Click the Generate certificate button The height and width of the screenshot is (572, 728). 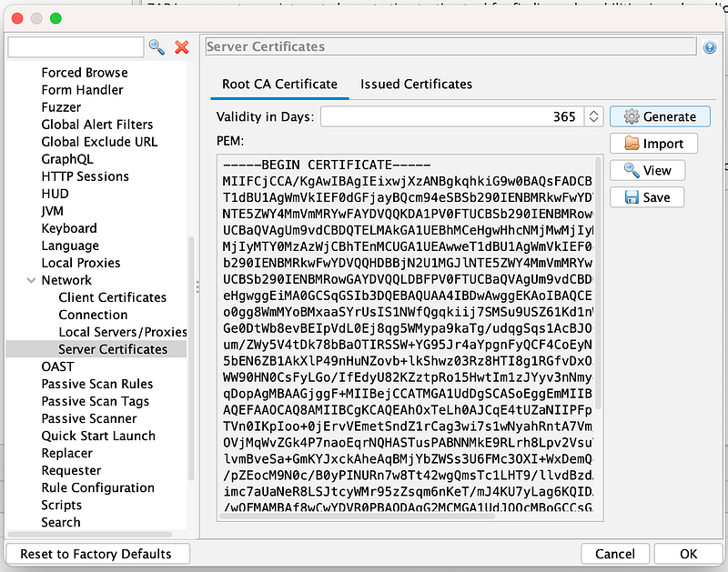660,116
